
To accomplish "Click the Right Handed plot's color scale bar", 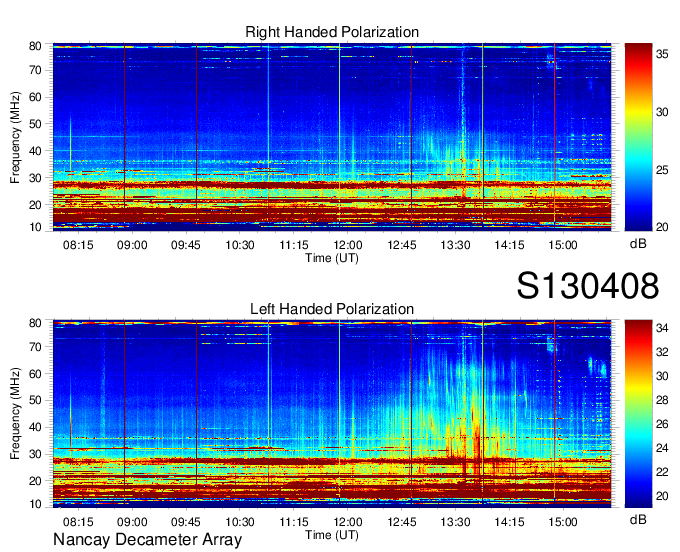I will pyautogui.click(x=638, y=137).
